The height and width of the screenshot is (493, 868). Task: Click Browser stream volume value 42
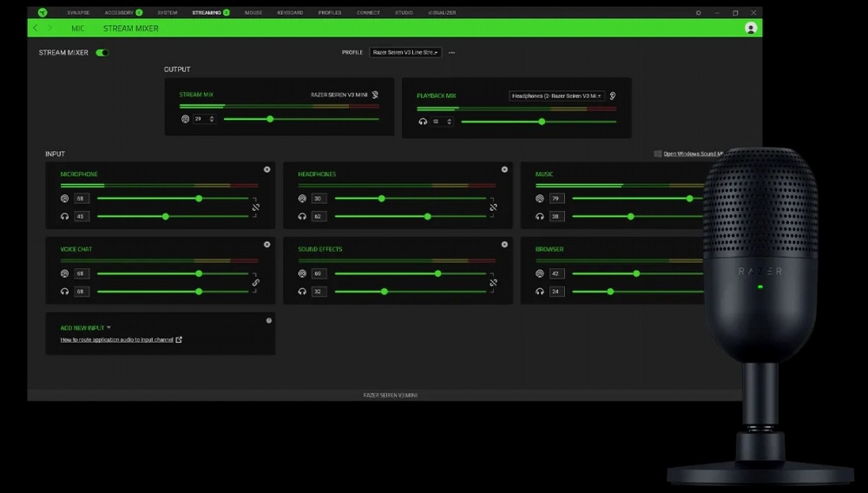(x=556, y=273)
